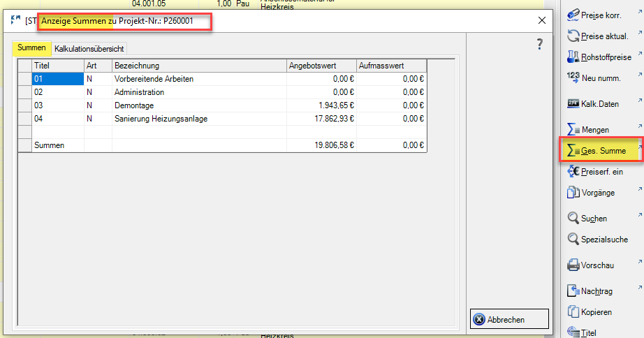644x338 pixels.
Task: Open the question mark help
Action: pos(539,45)
